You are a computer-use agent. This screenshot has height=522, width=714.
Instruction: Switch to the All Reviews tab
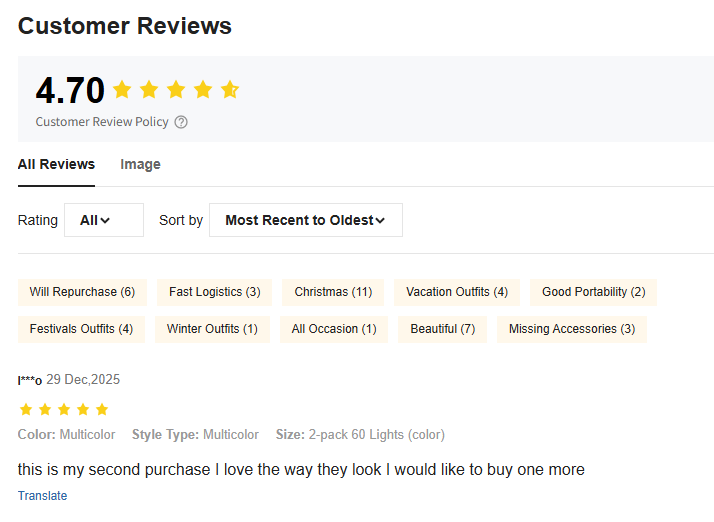tap(56, 164)
